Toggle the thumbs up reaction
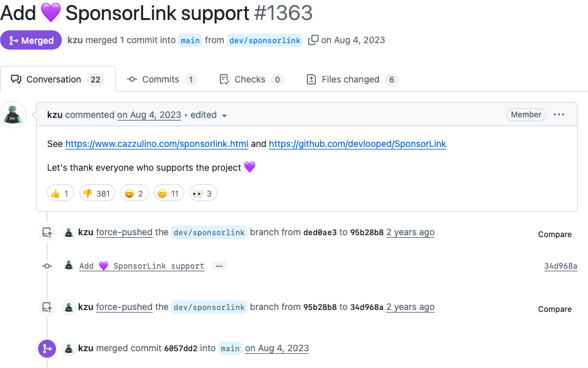588x368 pixels. (x=61, y=193)
